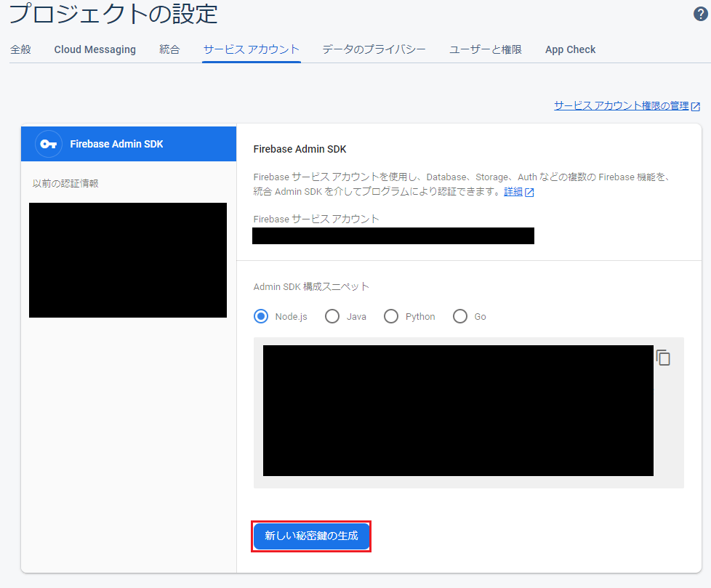Select Firebase Admin SDK in the left panel
This screenshot has width=711, height=588.
click(129, 144)
